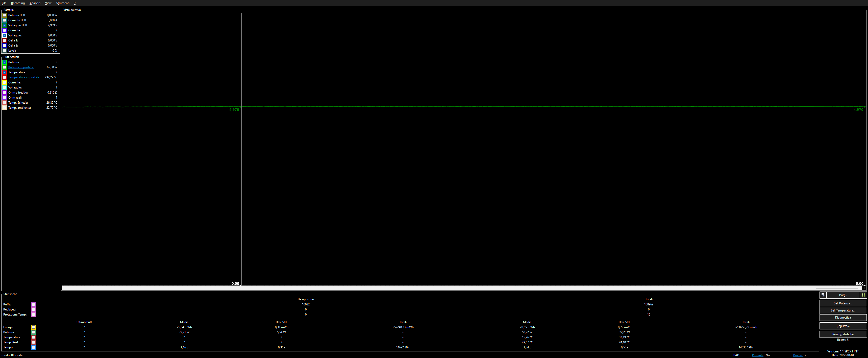Click the Registra... button
Image resolution: width=868 pixels, height=358 pixels.
tap(843, 326)
